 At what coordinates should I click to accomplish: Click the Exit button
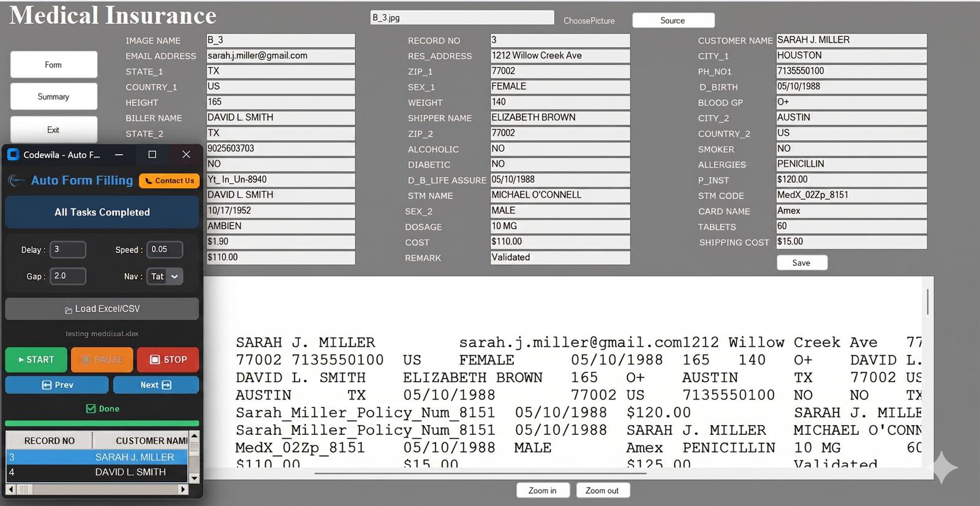[x=54, y=129]
